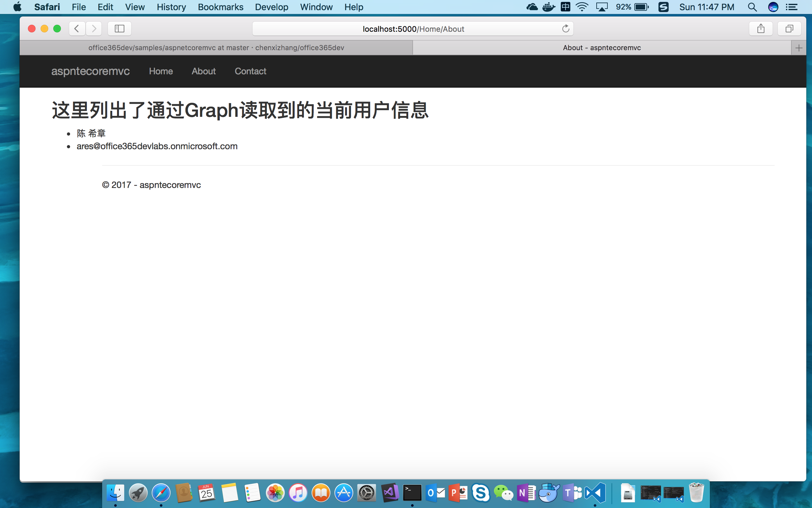The height and width of the screenshot is (508, 812).
Task: Open the Develop menu
Action: pyautogui.click(x=272, y=7)
